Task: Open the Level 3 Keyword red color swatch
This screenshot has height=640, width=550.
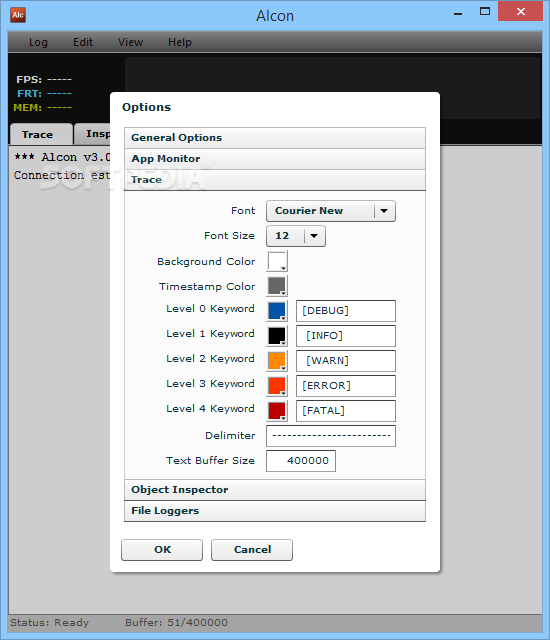Action: coord(277,386)
